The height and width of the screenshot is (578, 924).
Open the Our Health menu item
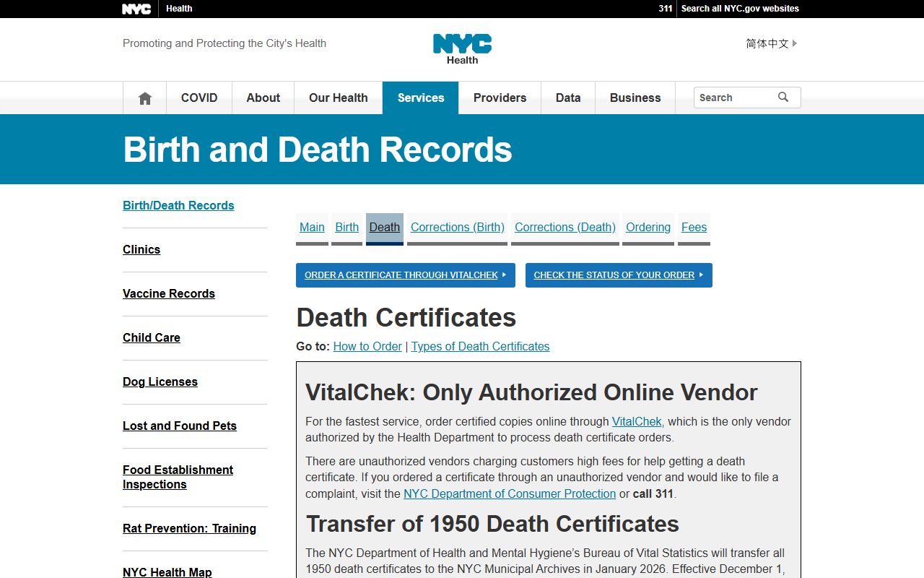pos(339,98)
